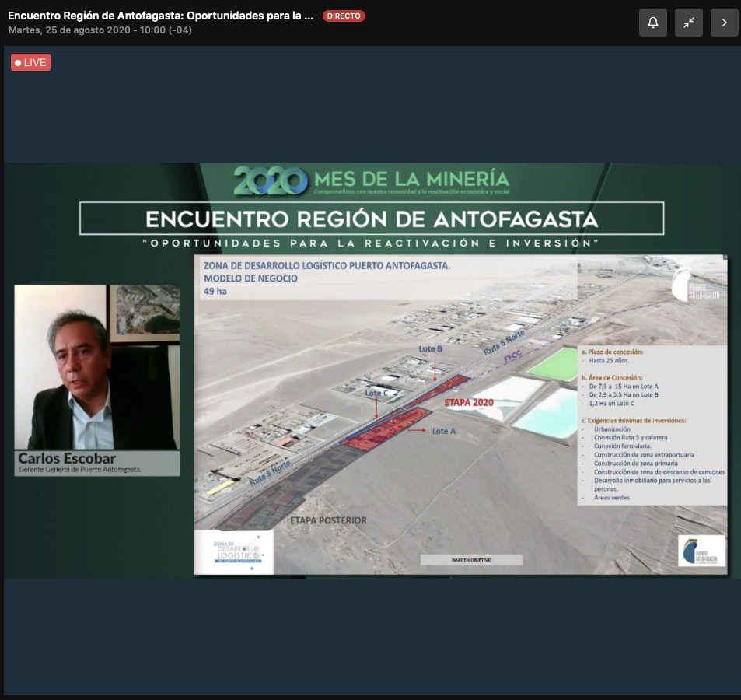Click the ETAPA POSTERIOR label on the slide
This screenshot has height=700, width=741.
pos(327,520)
